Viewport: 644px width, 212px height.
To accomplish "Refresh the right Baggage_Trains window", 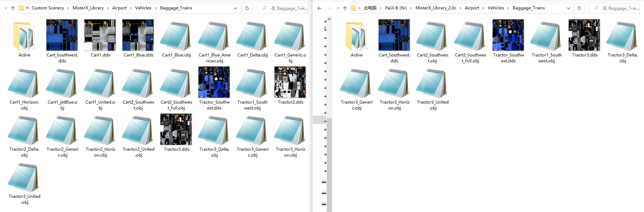I will [579, 8].
